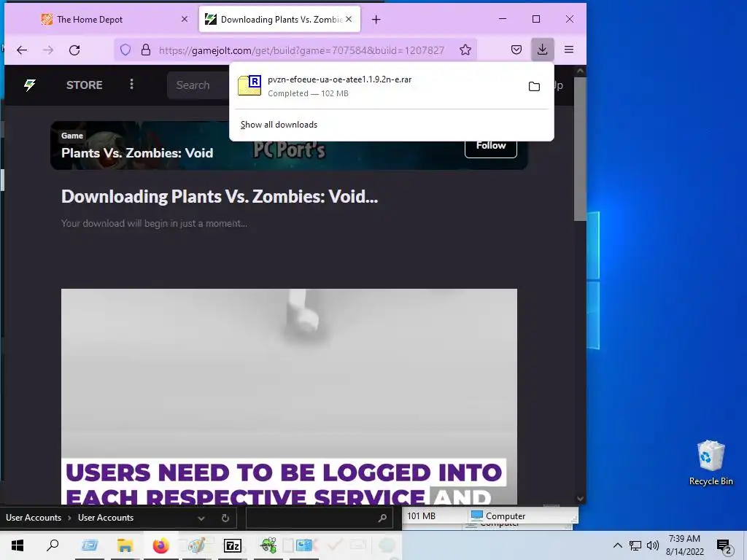The height and width of the screenshot is (560, 747).
Task: Focus the gamejolt.com URL address bar
Action: (301, 50)
